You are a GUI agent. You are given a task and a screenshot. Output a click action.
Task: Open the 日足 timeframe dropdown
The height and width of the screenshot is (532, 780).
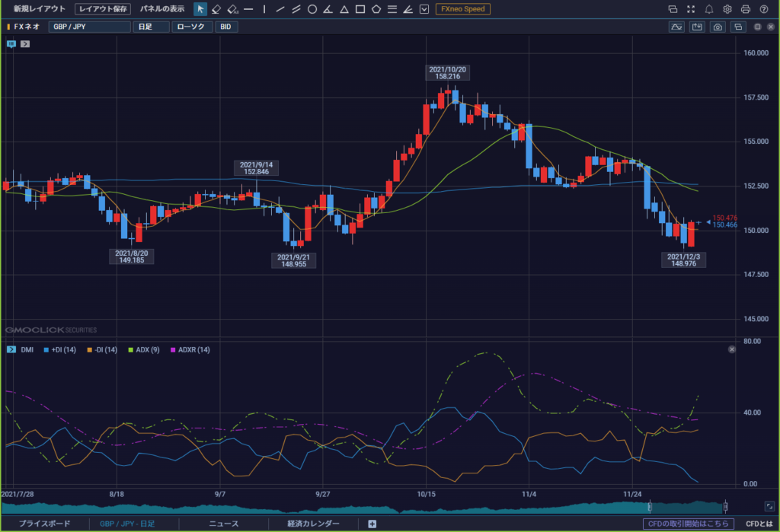pos(151,27)
